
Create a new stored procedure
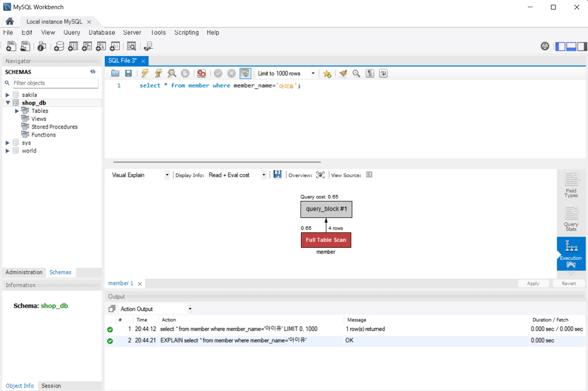101,46
